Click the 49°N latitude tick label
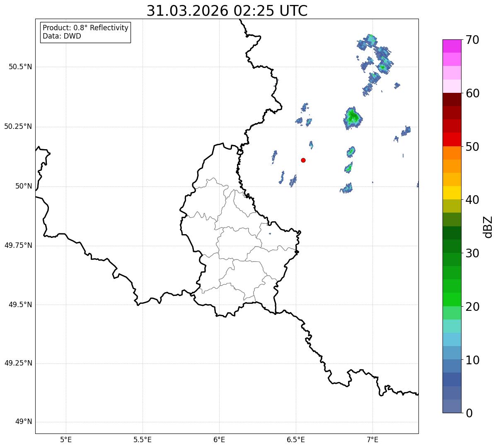The image size is (498, 448). [24, 422]
